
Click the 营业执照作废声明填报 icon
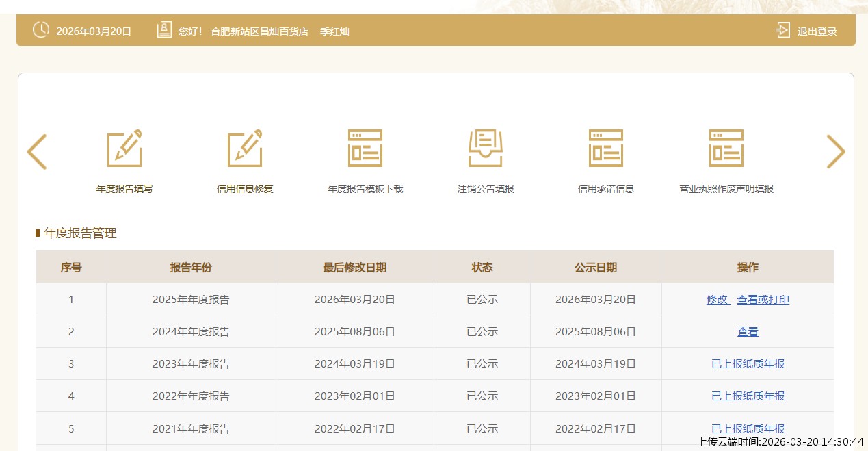point(726,149)
